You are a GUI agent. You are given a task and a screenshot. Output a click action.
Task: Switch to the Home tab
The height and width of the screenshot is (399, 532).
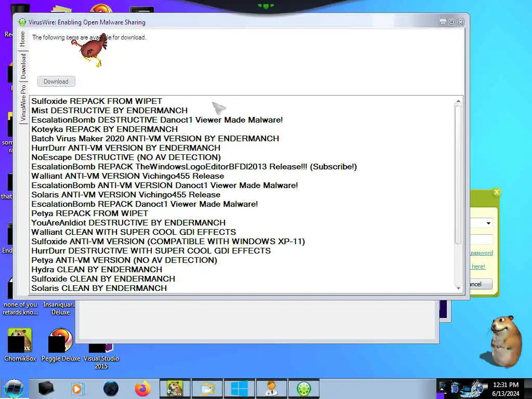[23, 39]
